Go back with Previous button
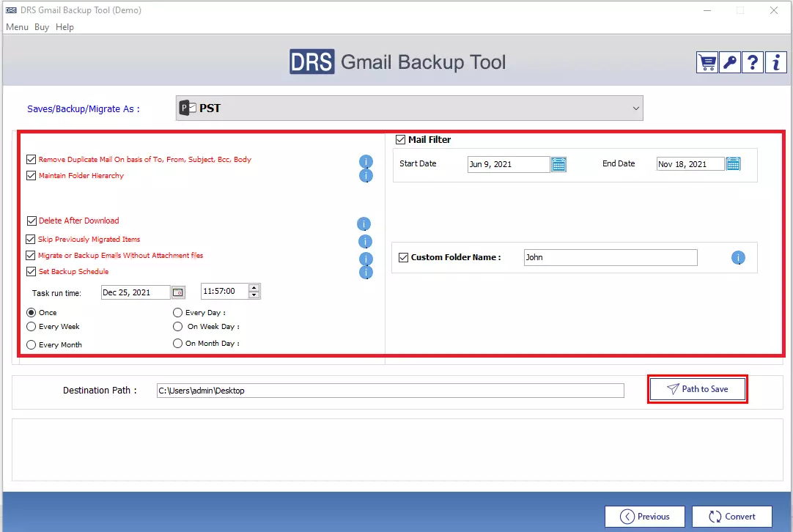 [x=645, y=517]
